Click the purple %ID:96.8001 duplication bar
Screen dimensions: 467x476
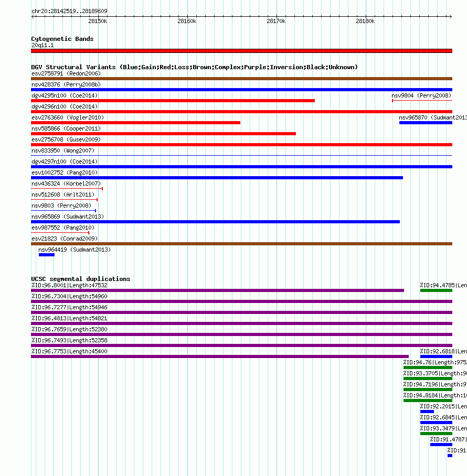218,290
